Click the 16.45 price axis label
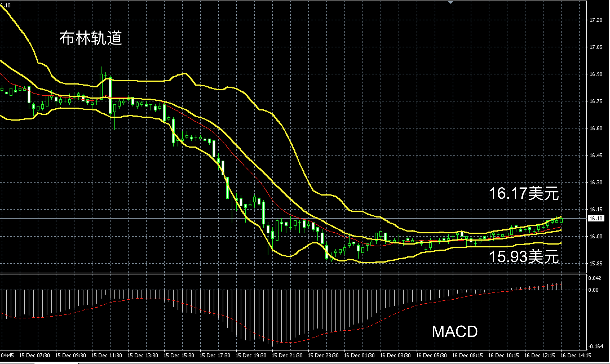610x364 pixels. 596,155
